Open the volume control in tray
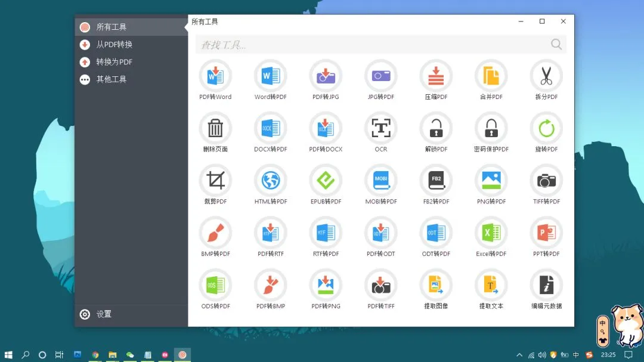Viewport: 644px width, 362px height. pyautogui.click(x=542, y=355)
